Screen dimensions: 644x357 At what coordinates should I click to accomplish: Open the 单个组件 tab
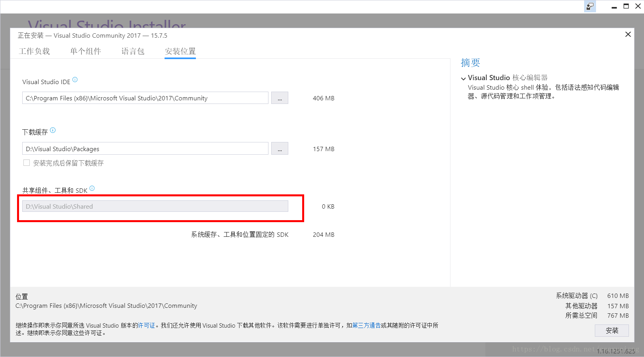pos(86,51)
